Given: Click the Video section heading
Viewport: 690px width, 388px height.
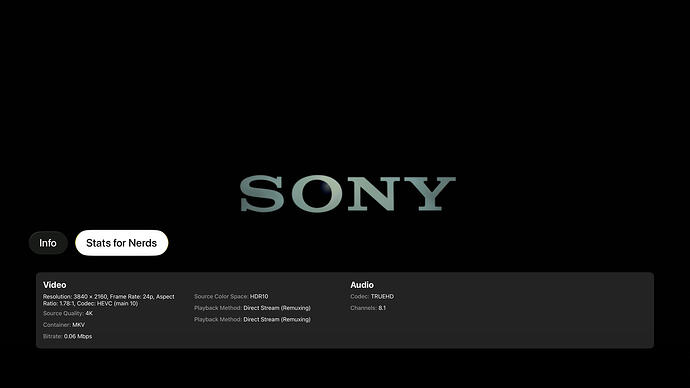Looking at the screenshot, I should [55, 285].
